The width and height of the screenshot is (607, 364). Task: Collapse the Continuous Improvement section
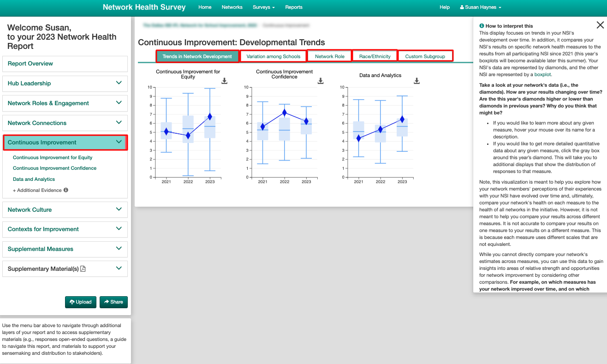pos(65,143)
